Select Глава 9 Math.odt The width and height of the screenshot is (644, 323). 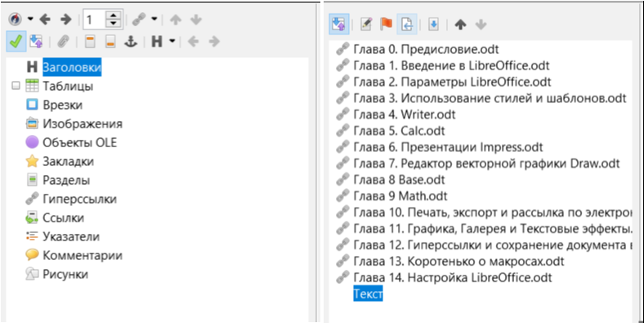[400, 196]
